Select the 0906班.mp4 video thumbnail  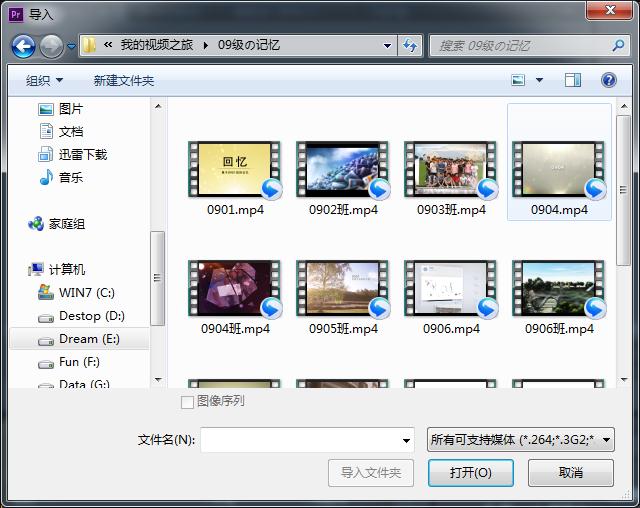pos(559,288)
